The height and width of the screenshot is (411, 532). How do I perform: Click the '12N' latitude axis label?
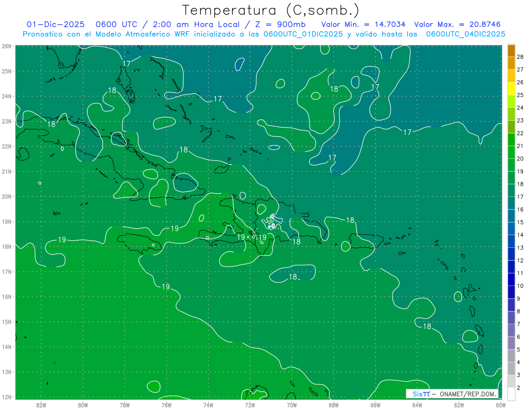[7, 397]
